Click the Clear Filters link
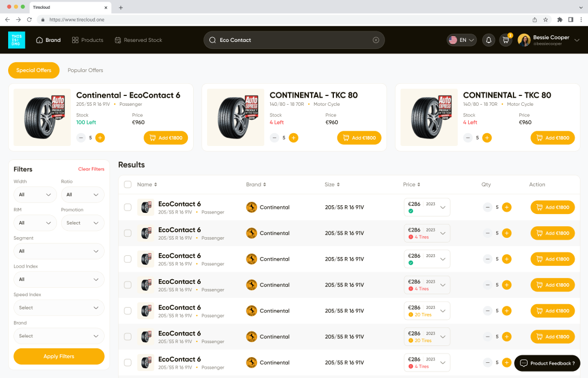Viewport: 588px width, 378px height. coord(91,169)
